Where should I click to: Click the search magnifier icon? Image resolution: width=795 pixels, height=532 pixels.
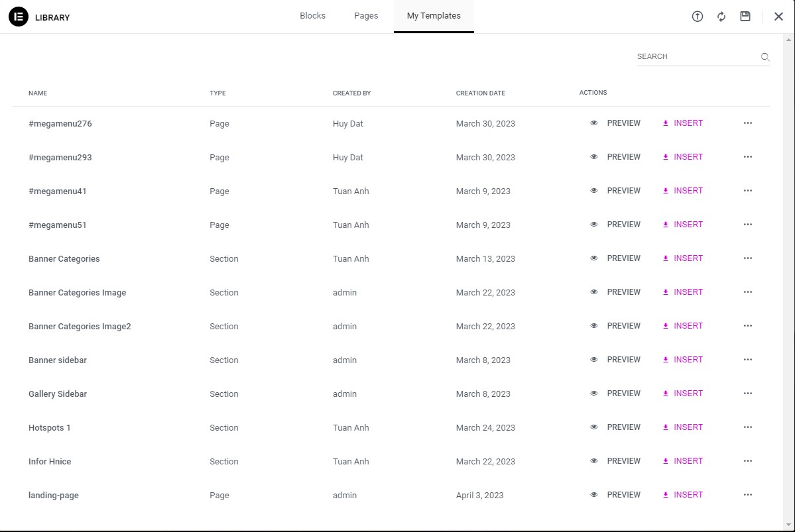(765, 57)
